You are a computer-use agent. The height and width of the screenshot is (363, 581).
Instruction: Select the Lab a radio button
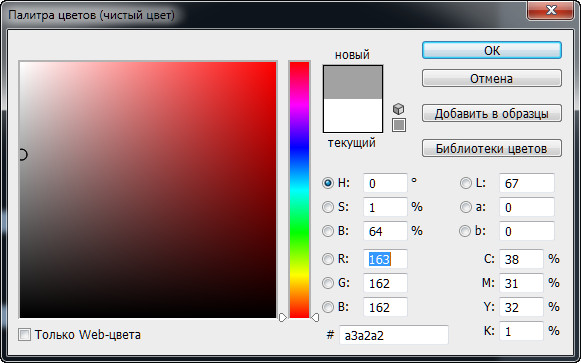pyautogui.click(x=465, y=207)
